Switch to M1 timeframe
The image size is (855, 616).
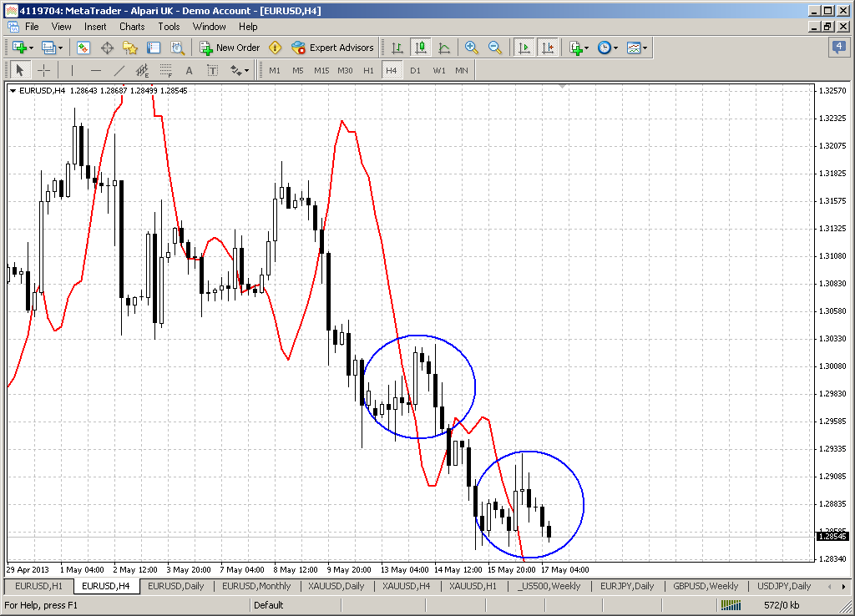275,70
